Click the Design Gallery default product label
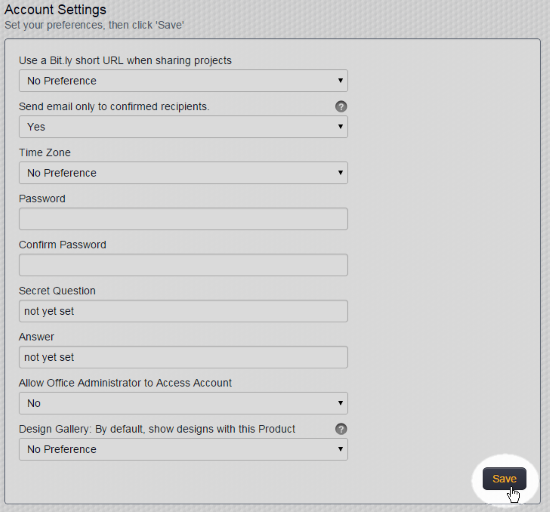Image resolution: width=550 pixels, height=512 pixels. [157, 429]
